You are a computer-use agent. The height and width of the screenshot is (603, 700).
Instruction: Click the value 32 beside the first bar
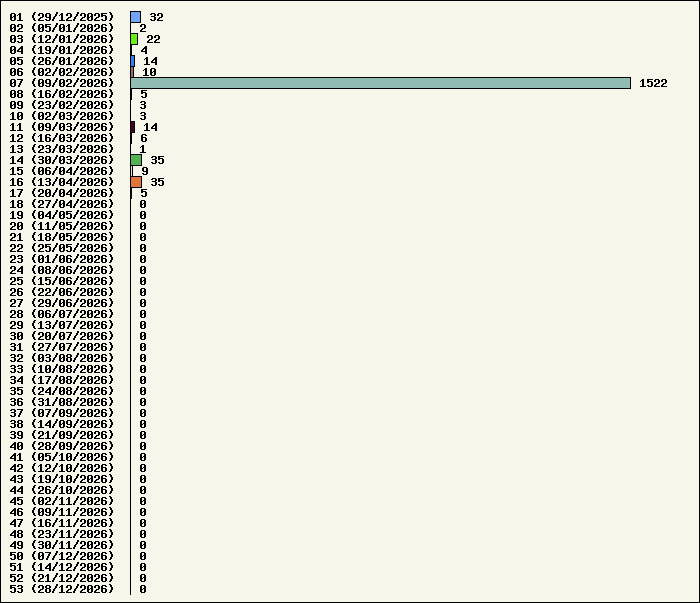(x=157, y=17)
